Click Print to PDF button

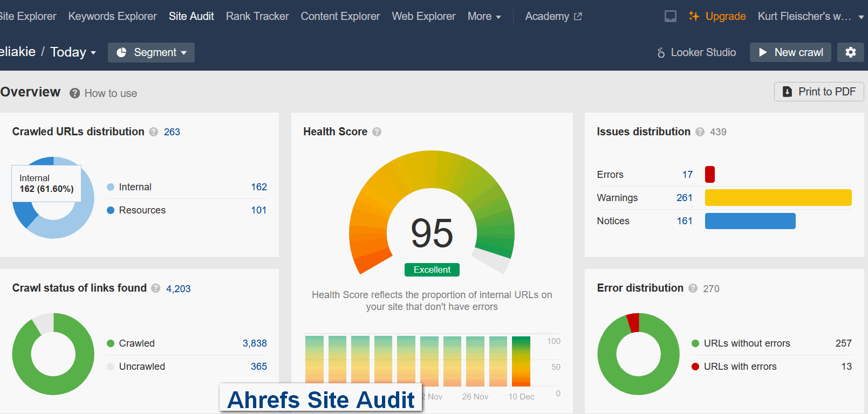[819, 92]
